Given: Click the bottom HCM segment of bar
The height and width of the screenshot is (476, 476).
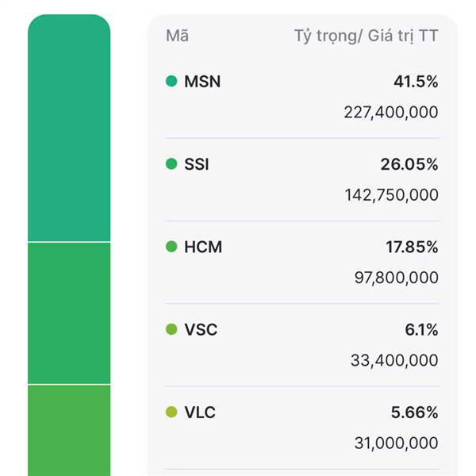Looking at the screenshot, I should pos(69,431).
